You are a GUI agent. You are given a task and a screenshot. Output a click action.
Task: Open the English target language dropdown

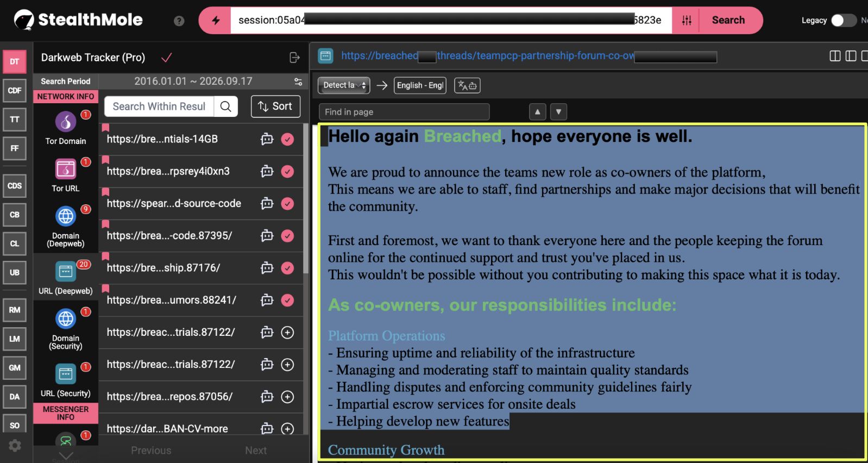420,85
